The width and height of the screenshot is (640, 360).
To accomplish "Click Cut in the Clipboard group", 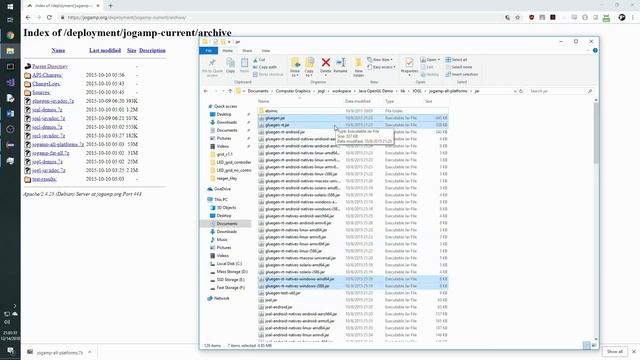I will click(259, 60).
